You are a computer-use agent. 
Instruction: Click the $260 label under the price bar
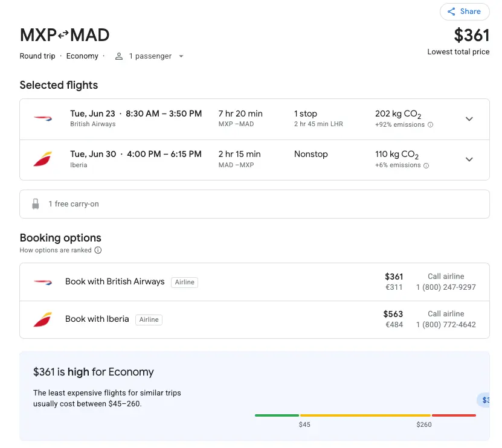(x=424, y=424)
